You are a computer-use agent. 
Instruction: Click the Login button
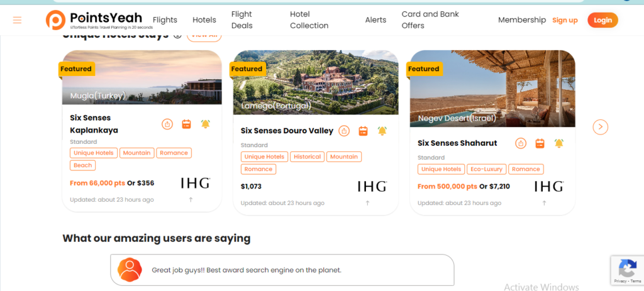602,20
